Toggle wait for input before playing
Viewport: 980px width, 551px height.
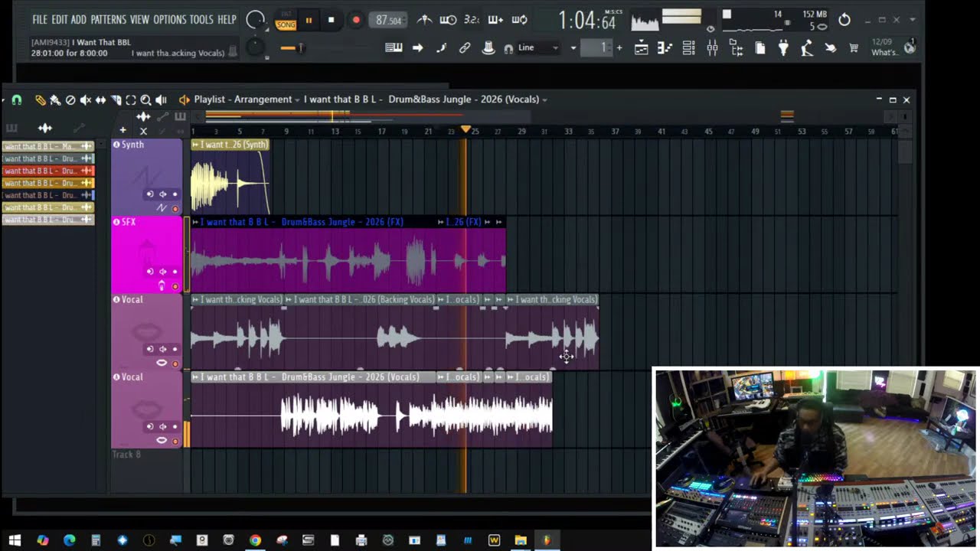point(449,21)
